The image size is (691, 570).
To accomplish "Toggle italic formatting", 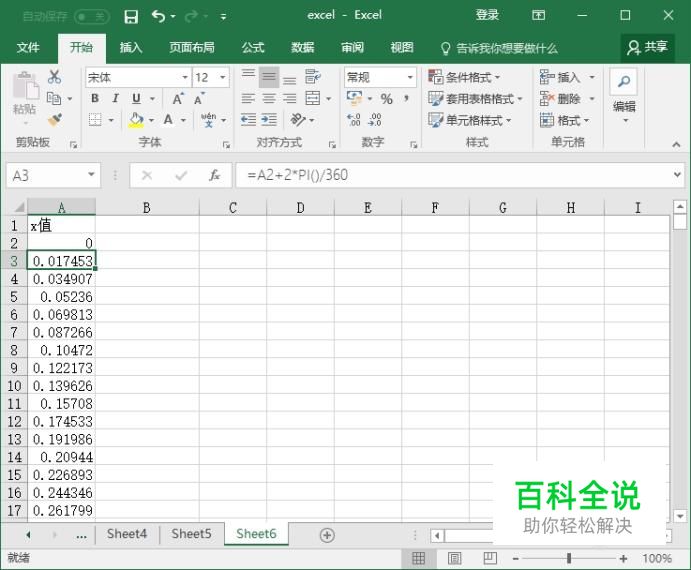I will click(x=115, y=98).
